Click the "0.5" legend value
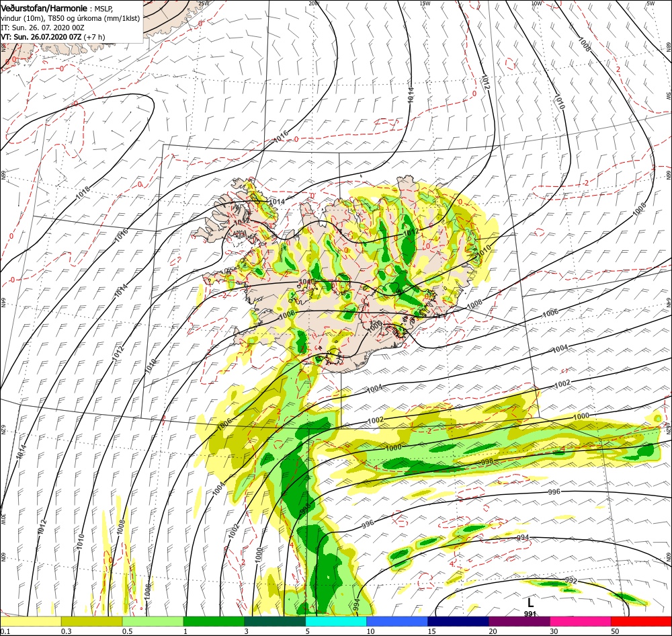This screenshot has width=672, height=636. point(127,631)
